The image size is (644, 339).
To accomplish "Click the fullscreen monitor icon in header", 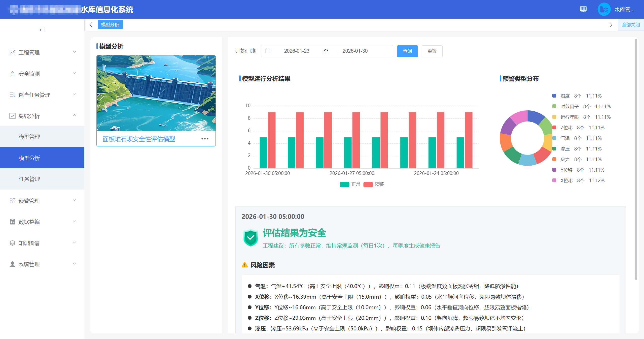I will coord(583,9).
